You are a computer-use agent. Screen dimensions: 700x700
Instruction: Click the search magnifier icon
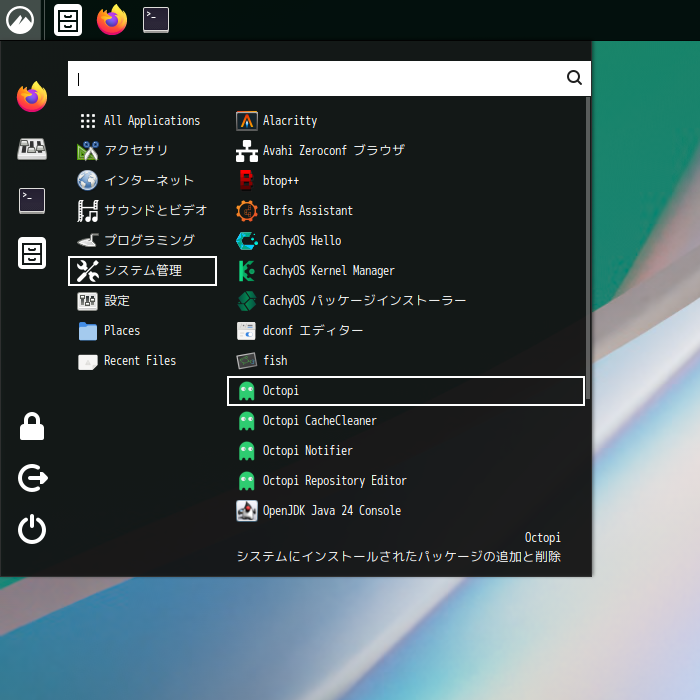pos(574,78)
